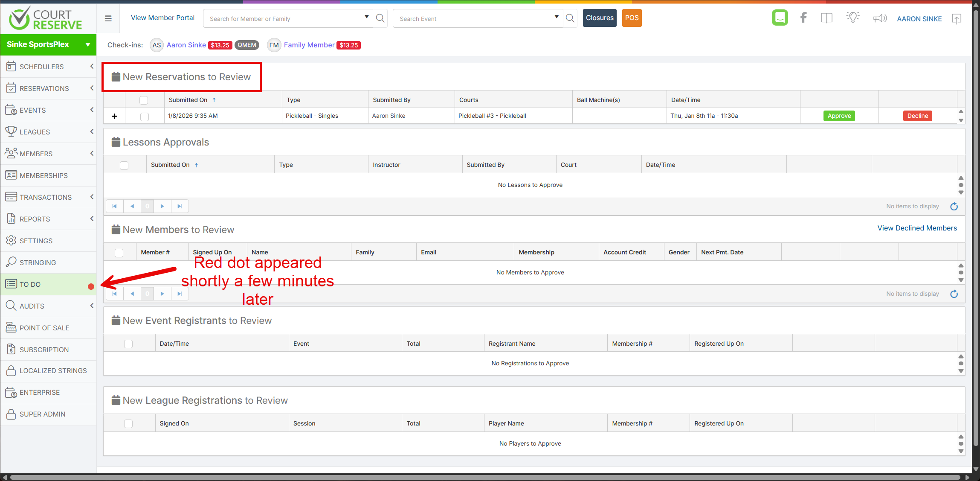Open the Facebook icon in header
The width and height of the screenshot is (980, 481).
(803, 18)
